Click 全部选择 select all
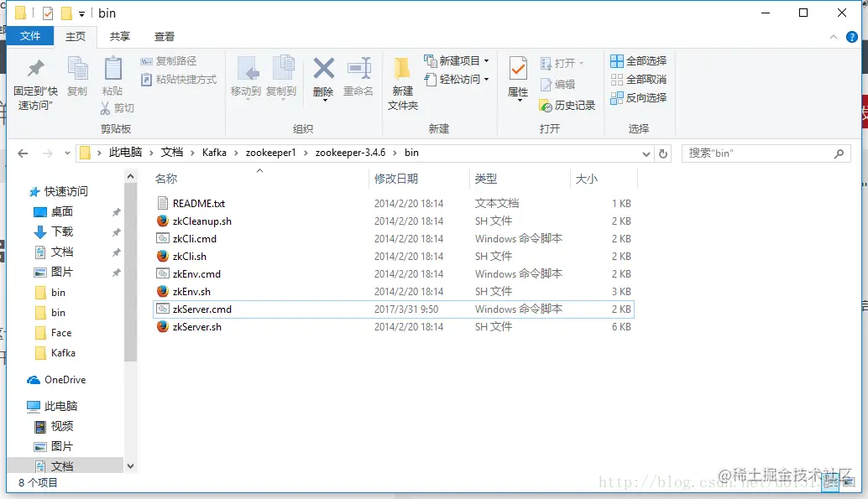 638,60
